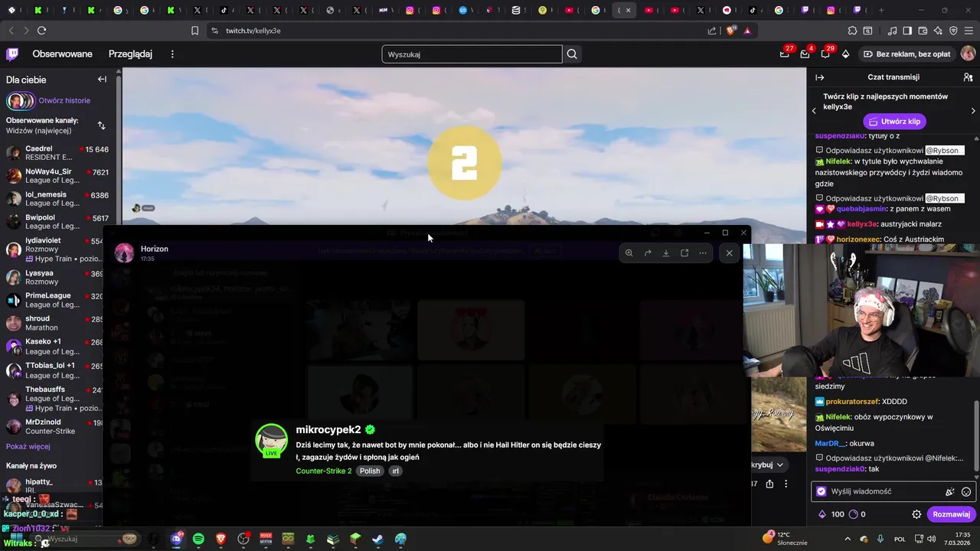Open a new browser tab
This screenshot has height=551, width=980.
tap(881, 10)
